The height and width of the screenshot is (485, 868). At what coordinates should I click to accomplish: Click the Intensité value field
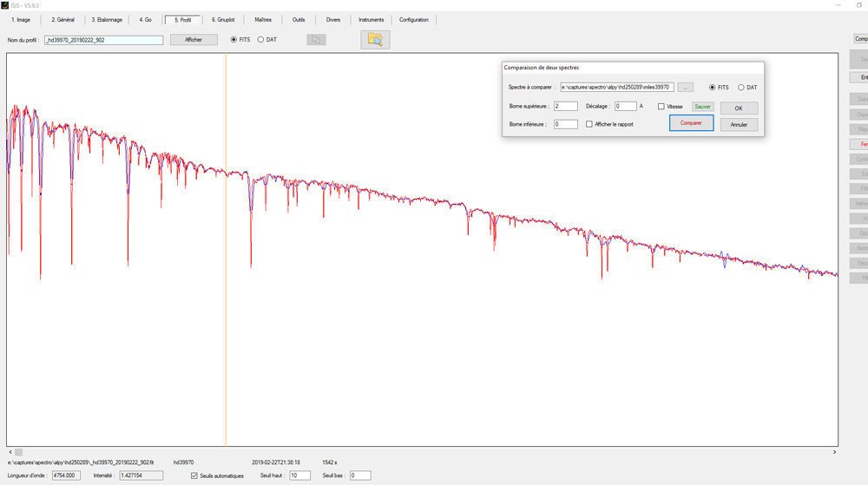click(x=141, y=475)
